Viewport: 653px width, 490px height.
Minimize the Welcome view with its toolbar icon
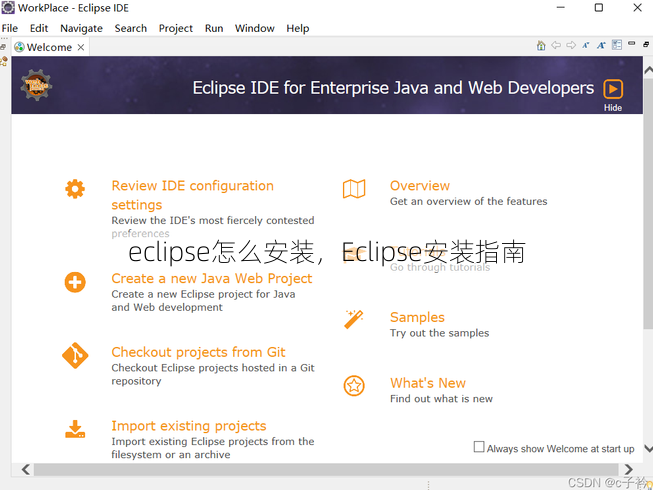(x=632, y=43)
